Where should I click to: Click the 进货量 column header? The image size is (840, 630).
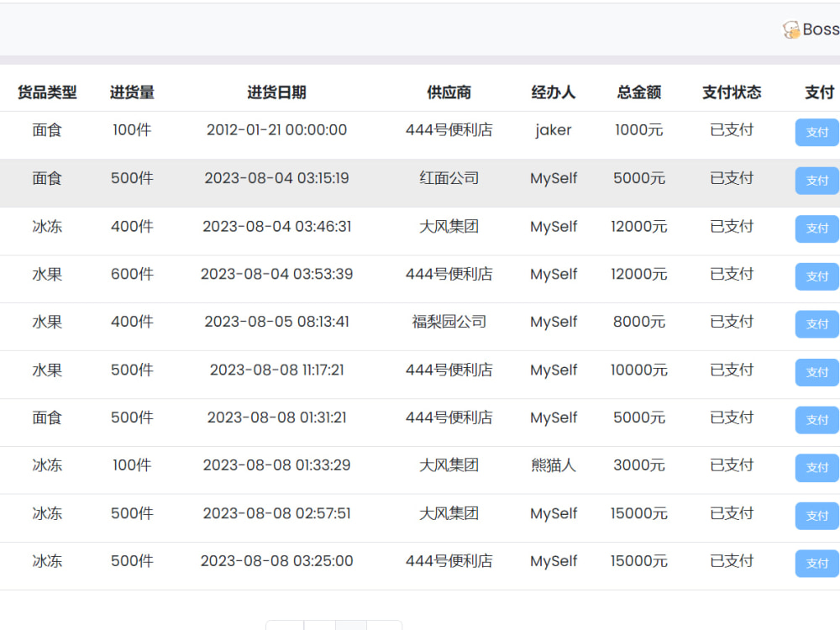coord(132,92)
